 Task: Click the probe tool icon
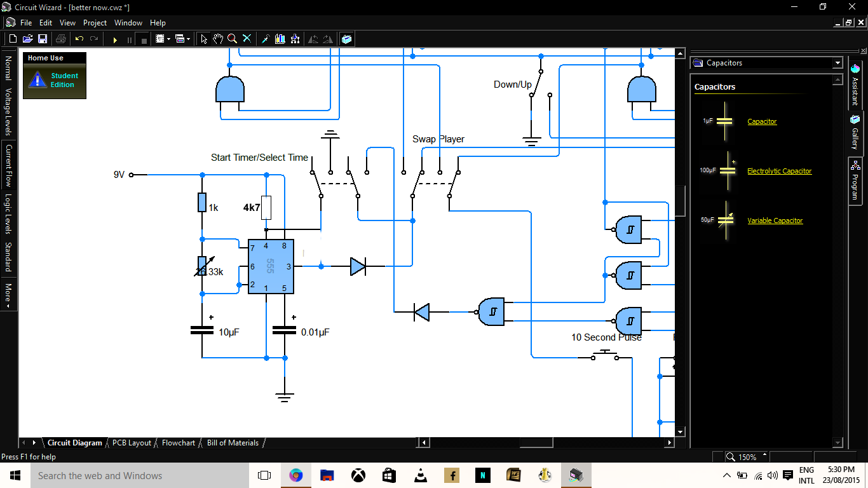point(266,39)
